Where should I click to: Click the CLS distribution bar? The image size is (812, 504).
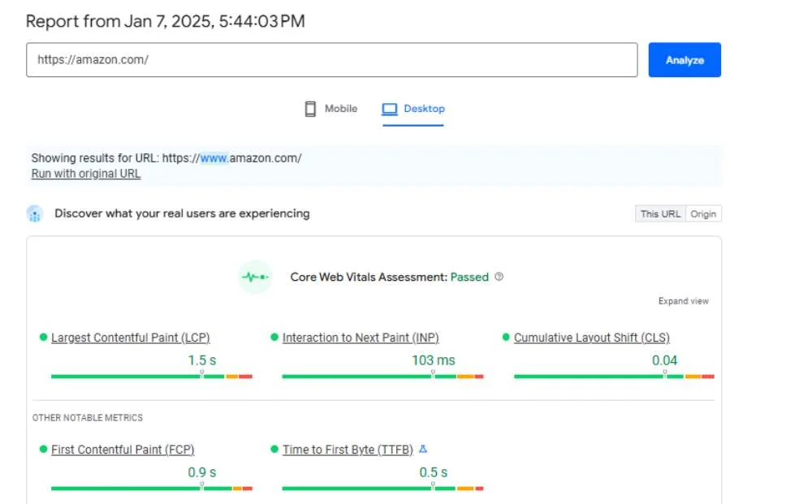coord(614,377)
